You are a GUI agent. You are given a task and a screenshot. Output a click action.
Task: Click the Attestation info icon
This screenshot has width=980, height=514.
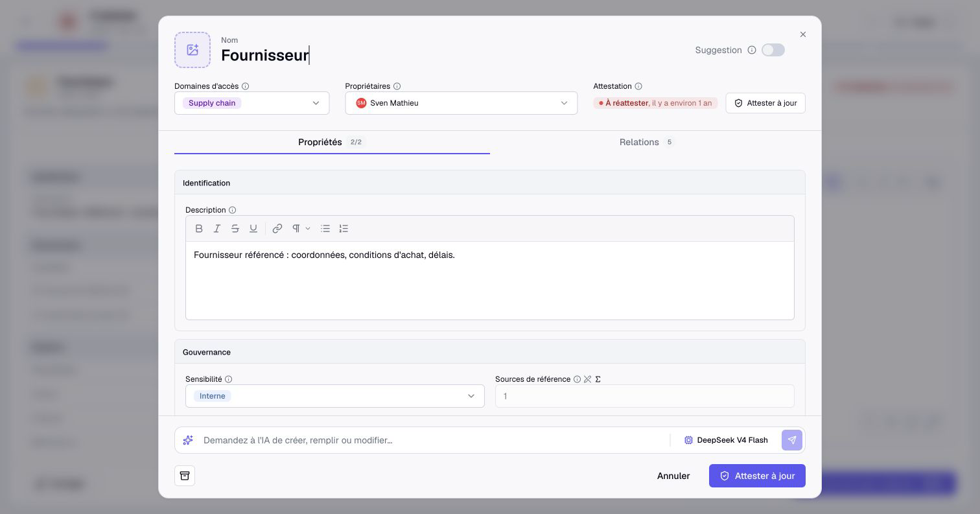pyautogui.click(x=638, y=86)
